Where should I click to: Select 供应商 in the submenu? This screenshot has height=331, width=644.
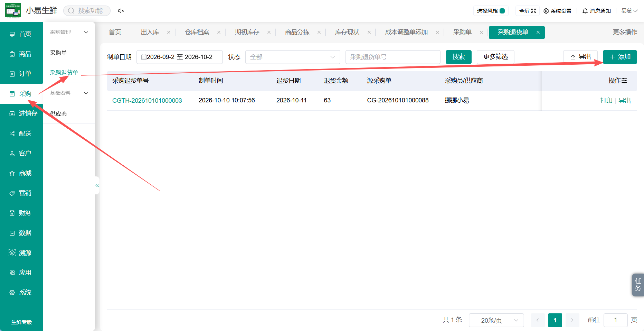58,114
